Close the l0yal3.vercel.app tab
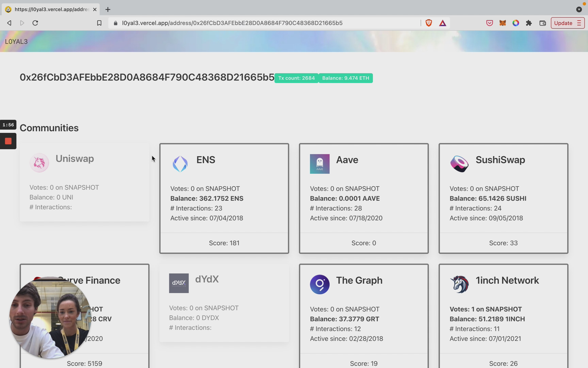 click(95, 9)
